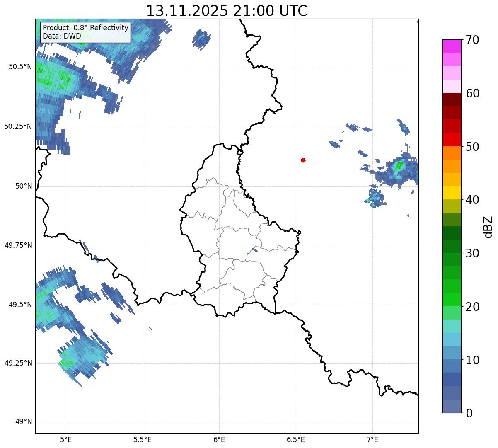
Task: Click the latitude label 50.25°N
Action: pos(18,126)
